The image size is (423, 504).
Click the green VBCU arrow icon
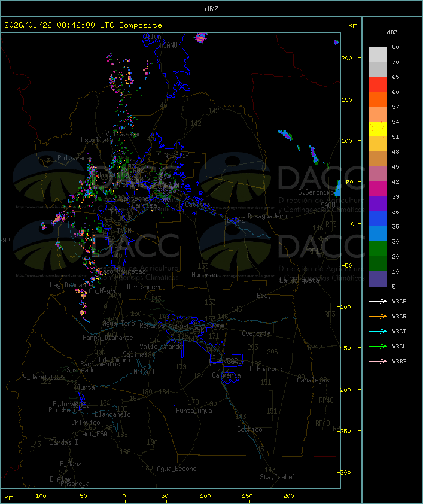tap(378, 346)
